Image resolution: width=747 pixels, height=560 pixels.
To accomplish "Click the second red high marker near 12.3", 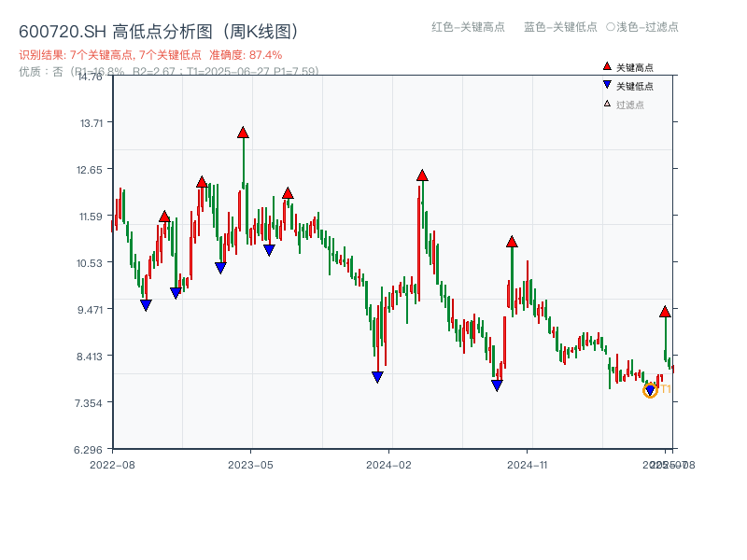I will click(202, 182).
